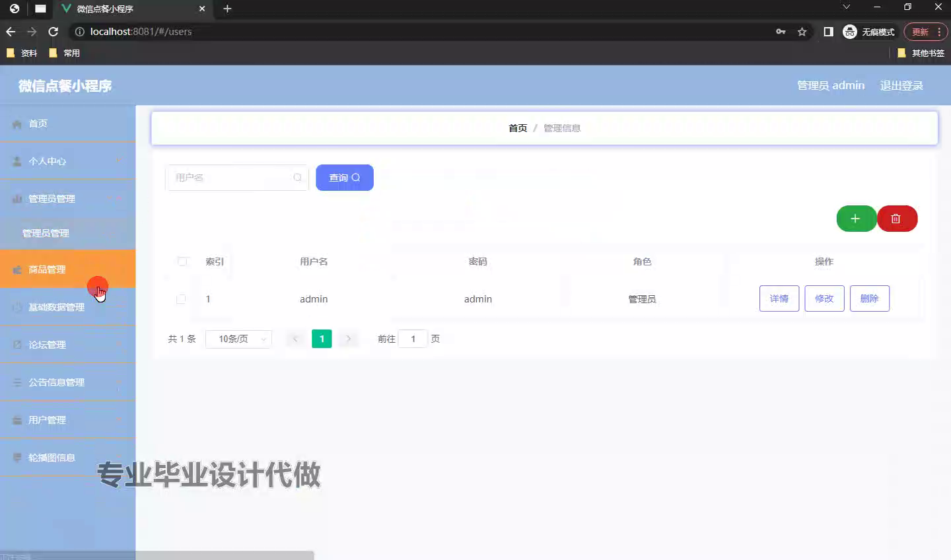Click the 查询 search button
The width and height of the screenshot is (951, 560).
point(345,178)
